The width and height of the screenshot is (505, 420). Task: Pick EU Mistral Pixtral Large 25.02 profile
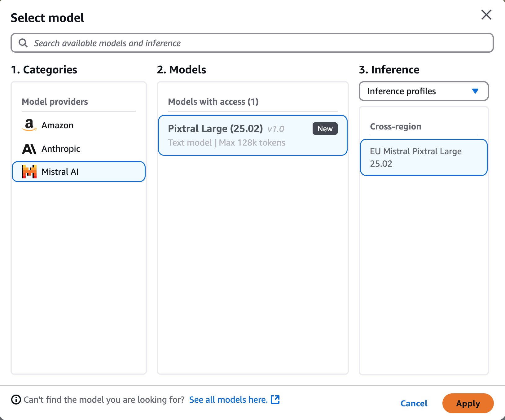pos(423,157)
